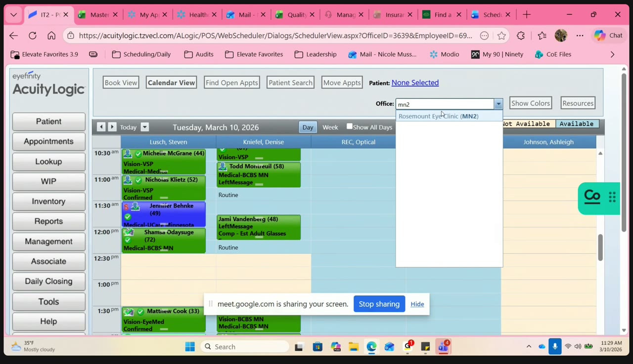Open the Windows Start menu
Viewport: 633px width, 364px height.
(x=190, y=347)
